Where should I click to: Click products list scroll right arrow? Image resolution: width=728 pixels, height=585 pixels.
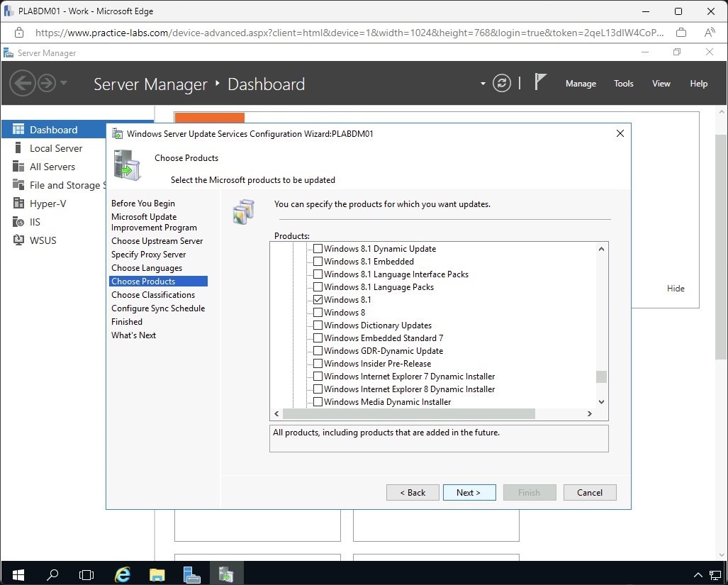pos(590,413)
